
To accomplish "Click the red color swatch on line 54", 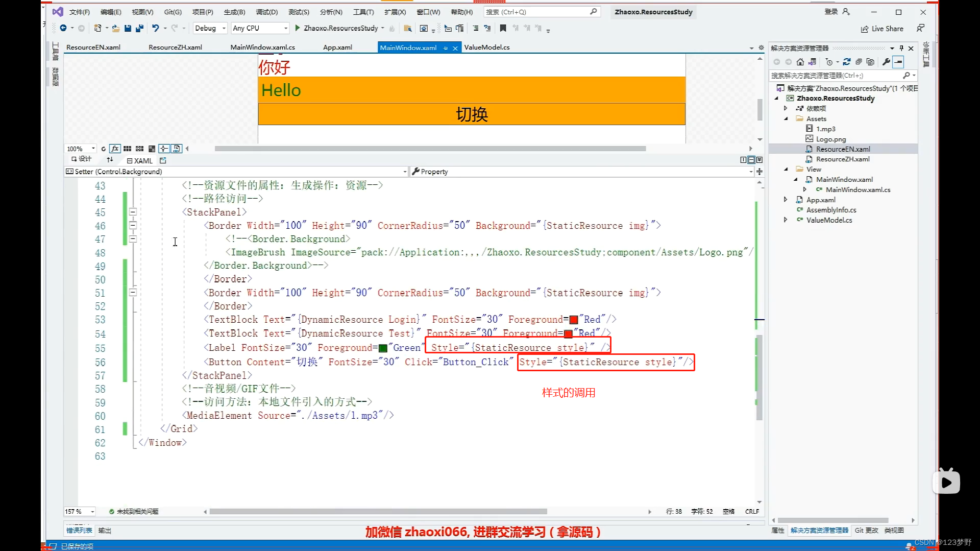I will pyautogui.click(x=568, y=334).
